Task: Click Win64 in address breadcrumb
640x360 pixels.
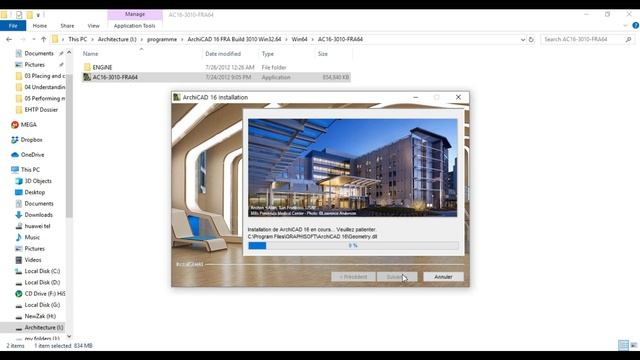Action: (x=299, y=39)
